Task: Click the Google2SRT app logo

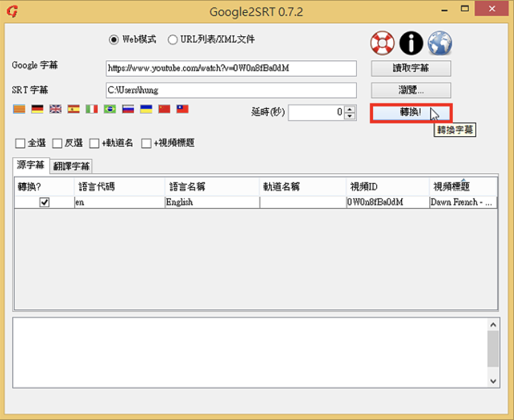Action: (12, 11)
